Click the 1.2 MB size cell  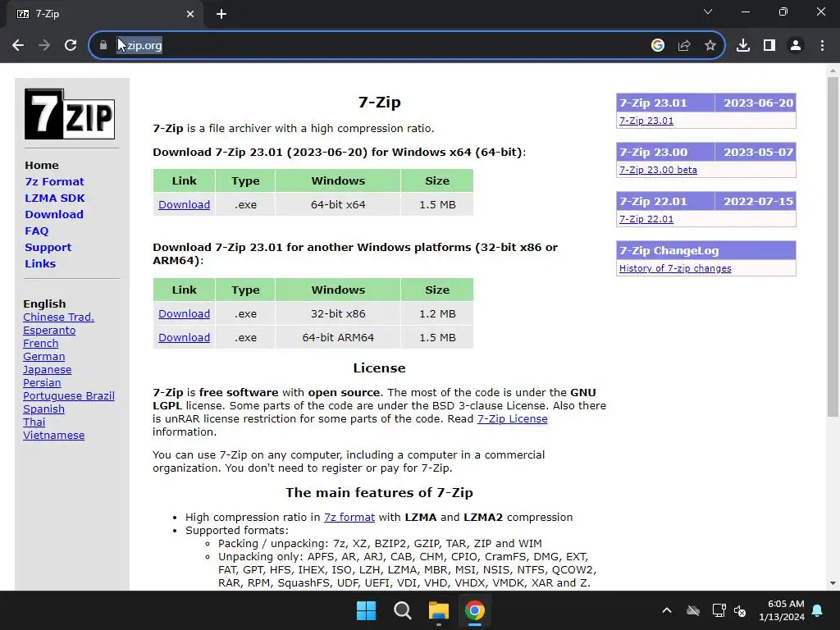(437, 314)
